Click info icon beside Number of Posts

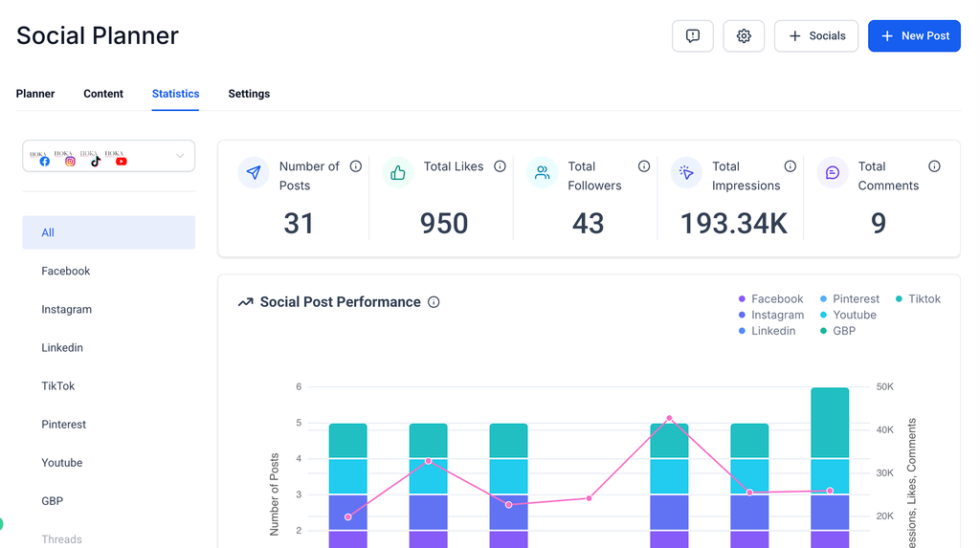coord(356,166)
